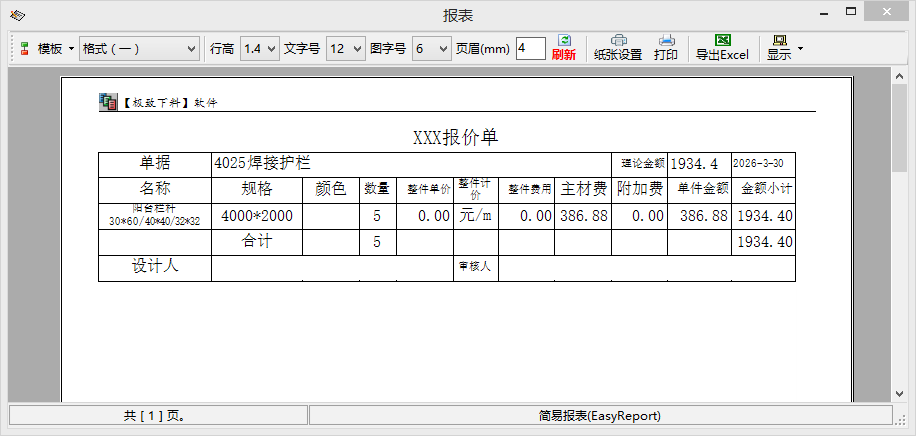
Task: Click the 刷新 refresh icon
Action: coord(564,47)
